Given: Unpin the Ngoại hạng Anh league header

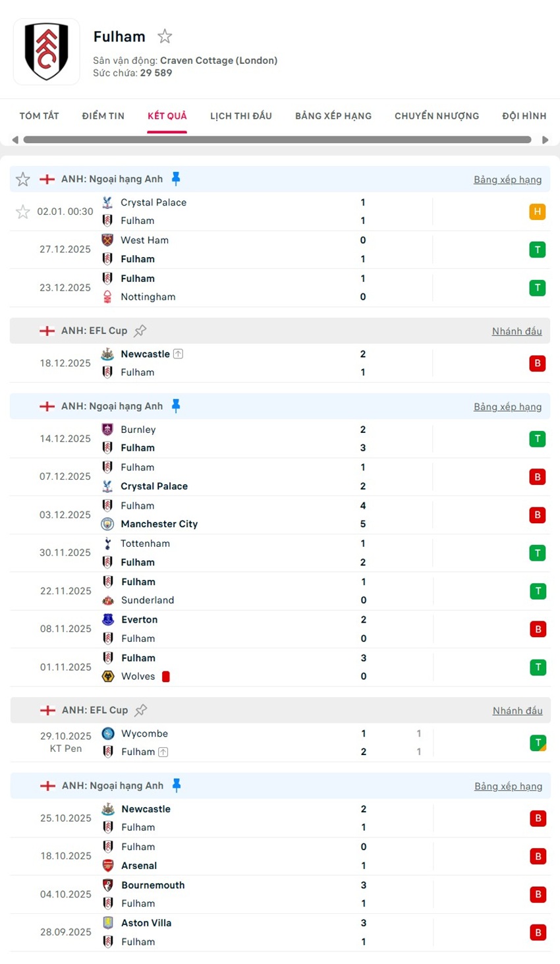Looking at the screenshot, I should tap(175, 178).
